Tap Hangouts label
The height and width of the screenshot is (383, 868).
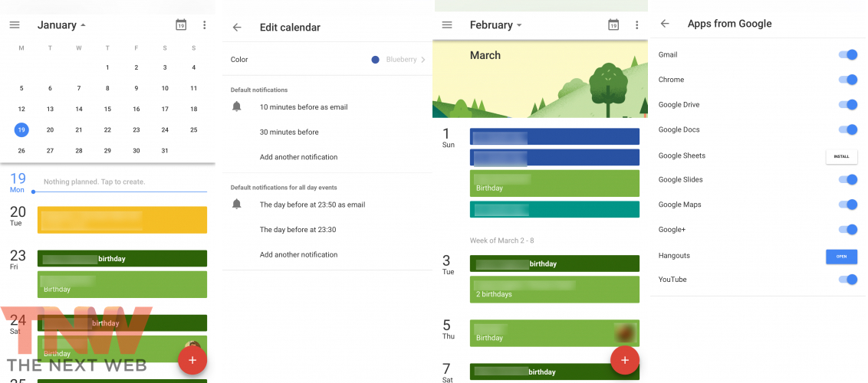(674, 255)
